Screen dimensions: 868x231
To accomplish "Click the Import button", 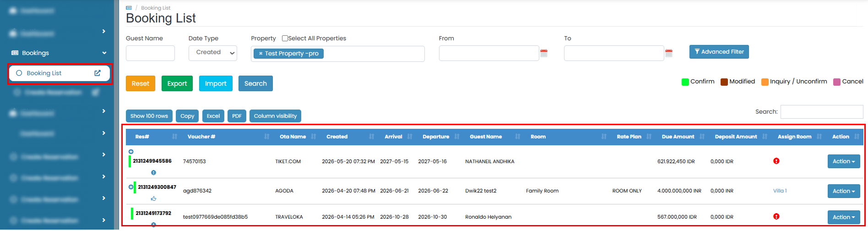I will pos(216,83).
